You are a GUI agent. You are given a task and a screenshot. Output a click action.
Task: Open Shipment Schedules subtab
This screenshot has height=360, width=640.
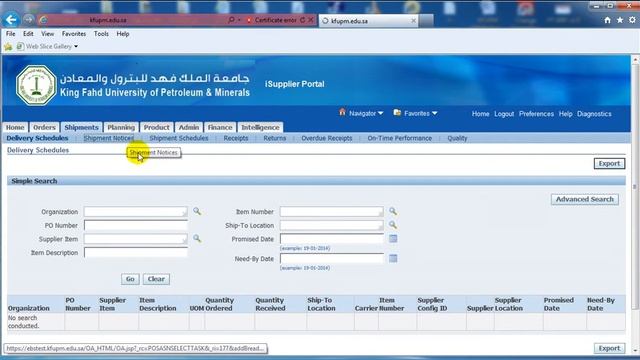pyautogui.click(x=179, y=138)
